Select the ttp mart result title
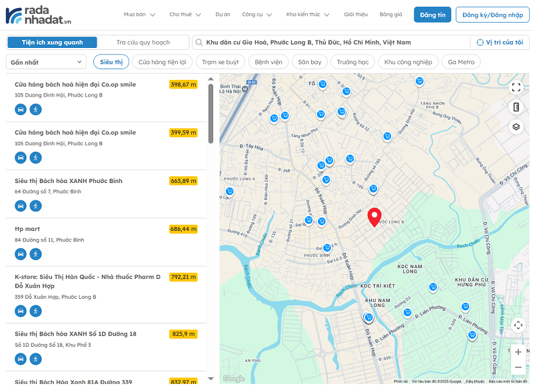 click(27, 229)
